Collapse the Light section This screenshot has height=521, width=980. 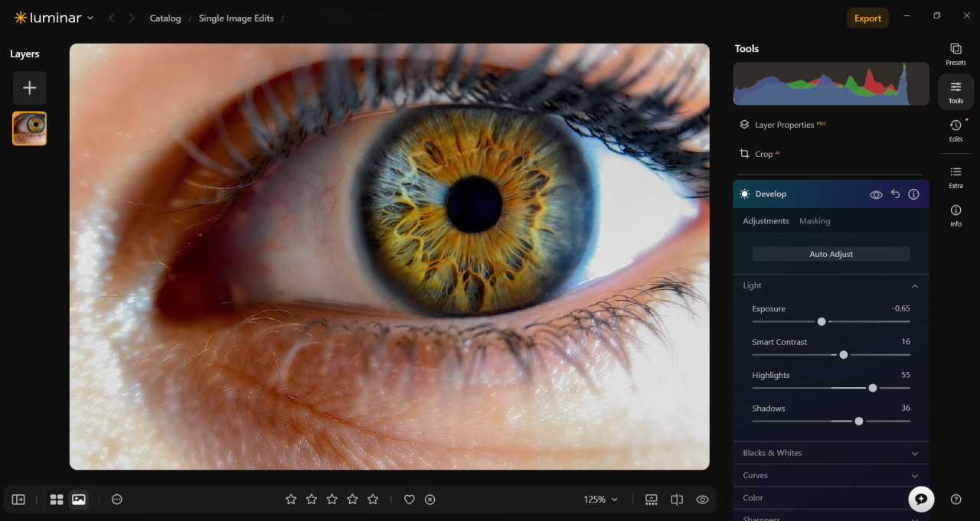[x=914, y=286]
